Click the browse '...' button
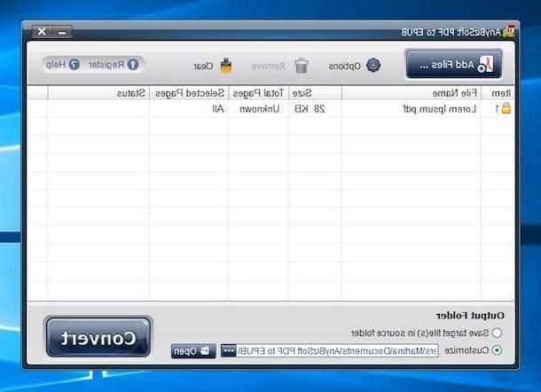The height and width of the screenshot is (392, 541). (x=229, y=351)
